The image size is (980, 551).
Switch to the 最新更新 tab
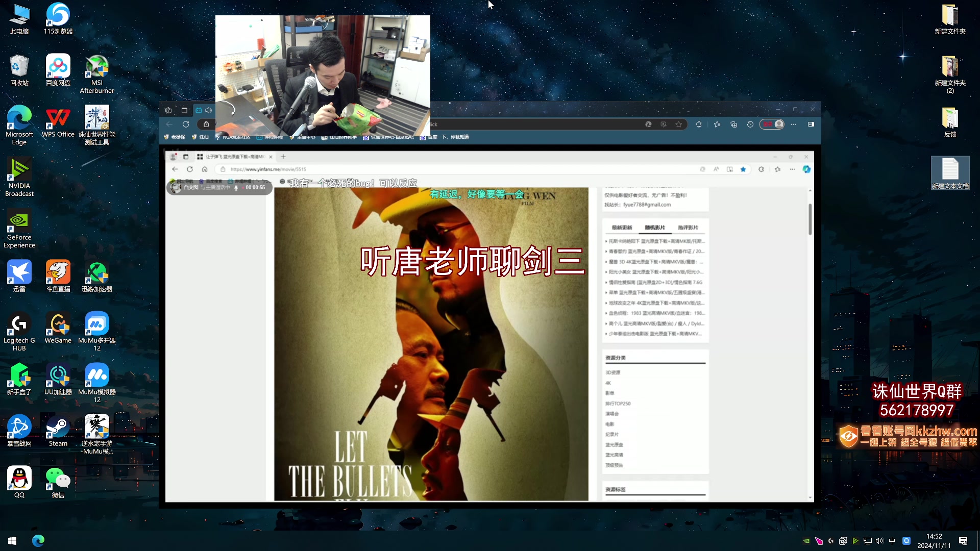point(622,228)
